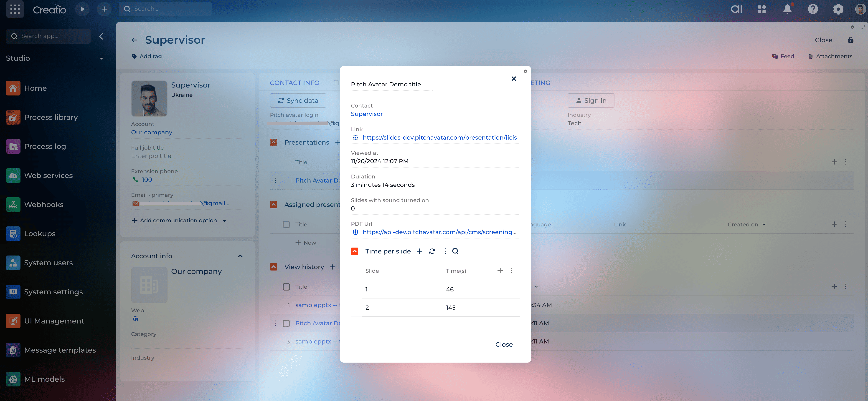Click the Search app field in sidebar
The width and height of the screenshot is (868, 401).
pos(48,36)
